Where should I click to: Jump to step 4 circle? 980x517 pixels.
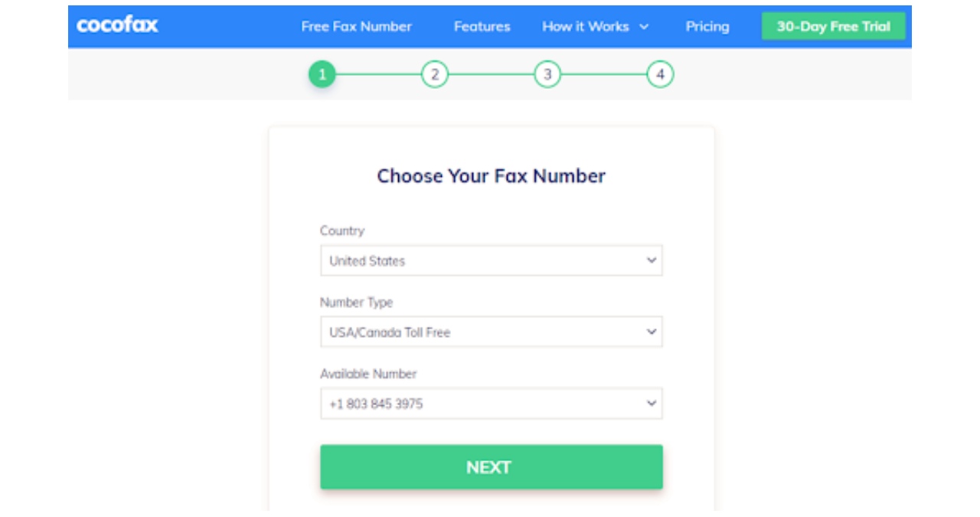[660, 74]
